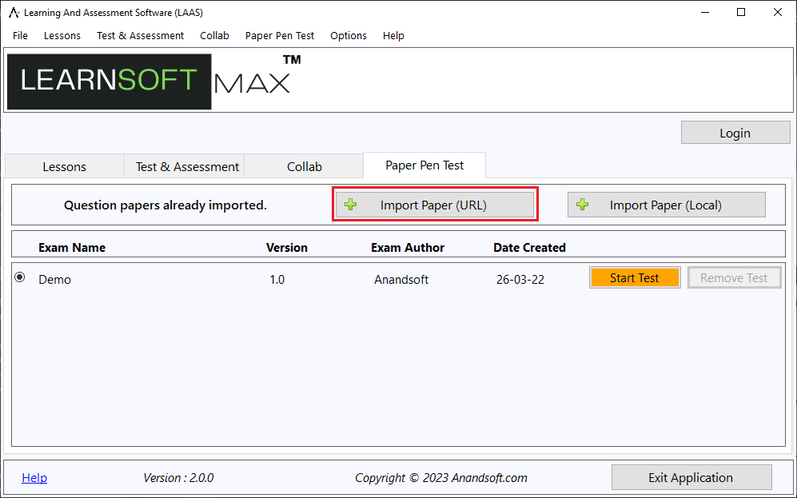The image size is (797, 498).
Task: Switch to the Test & Assessment tab
Action: [x=187, y=167]
